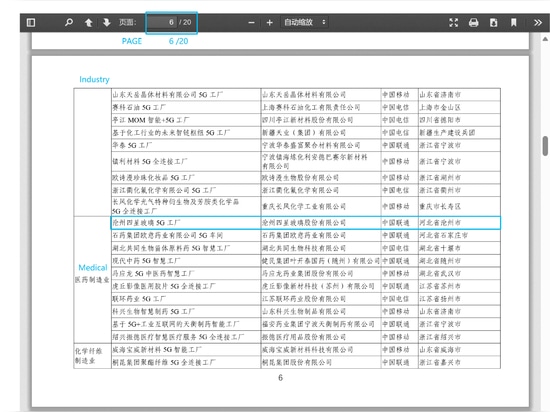Select 现代中药 5G 智慧工厂 cell
550x412 pixels.
click(x=186, y=261)
